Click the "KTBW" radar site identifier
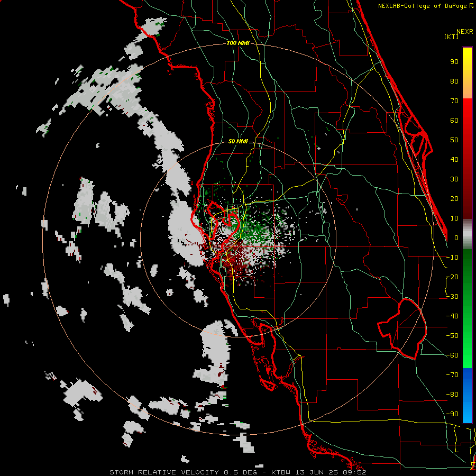This screenshot has width=476, height=476. pos(280,472)
